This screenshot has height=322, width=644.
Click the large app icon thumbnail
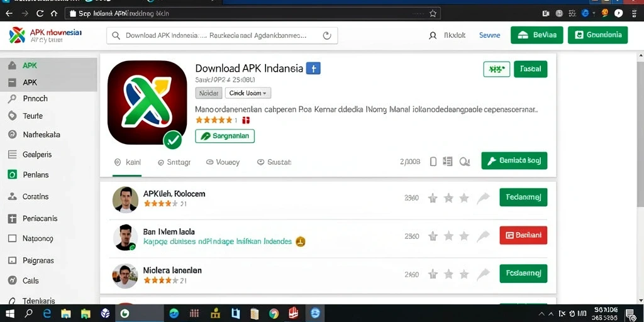pos(147,103)
